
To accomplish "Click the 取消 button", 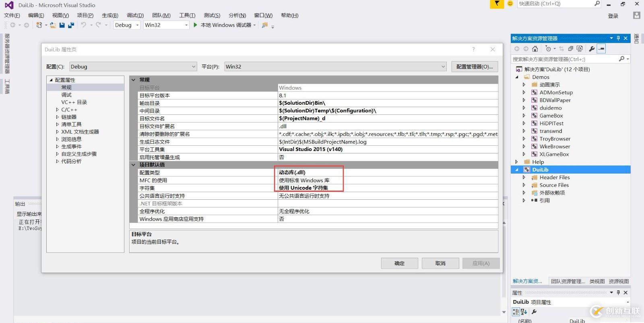I will click(440, 263).
